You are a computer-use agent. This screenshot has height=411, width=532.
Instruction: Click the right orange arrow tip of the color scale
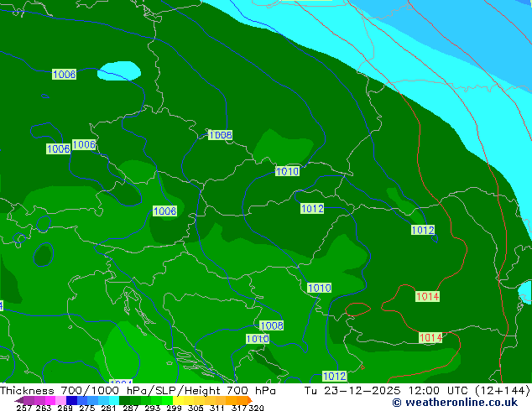[250, 401]
